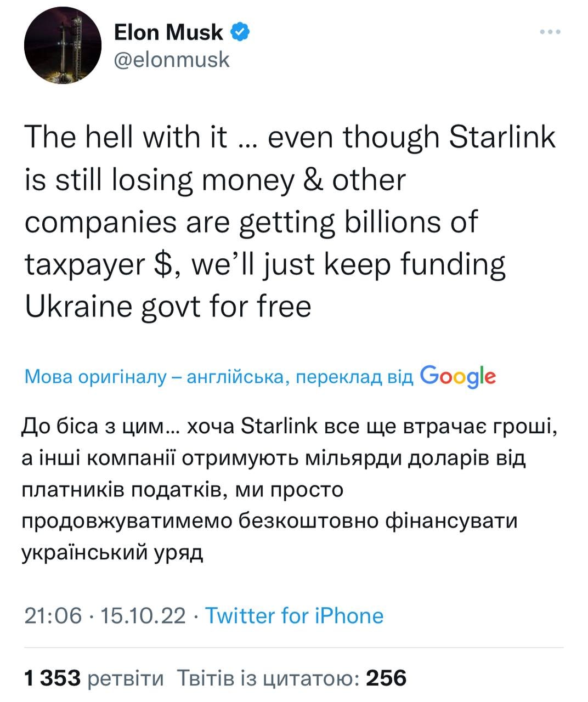Click the Google logo in translation credit

pyautogui.click(x=457, y=376)
